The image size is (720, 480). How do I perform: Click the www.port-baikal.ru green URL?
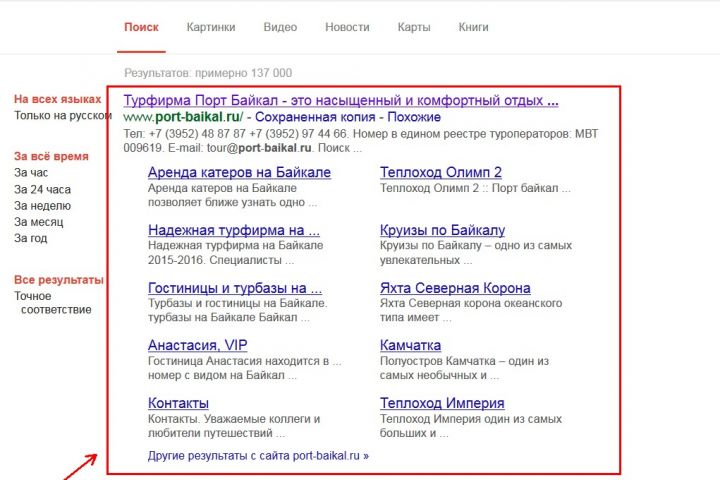tap(183, 117)
